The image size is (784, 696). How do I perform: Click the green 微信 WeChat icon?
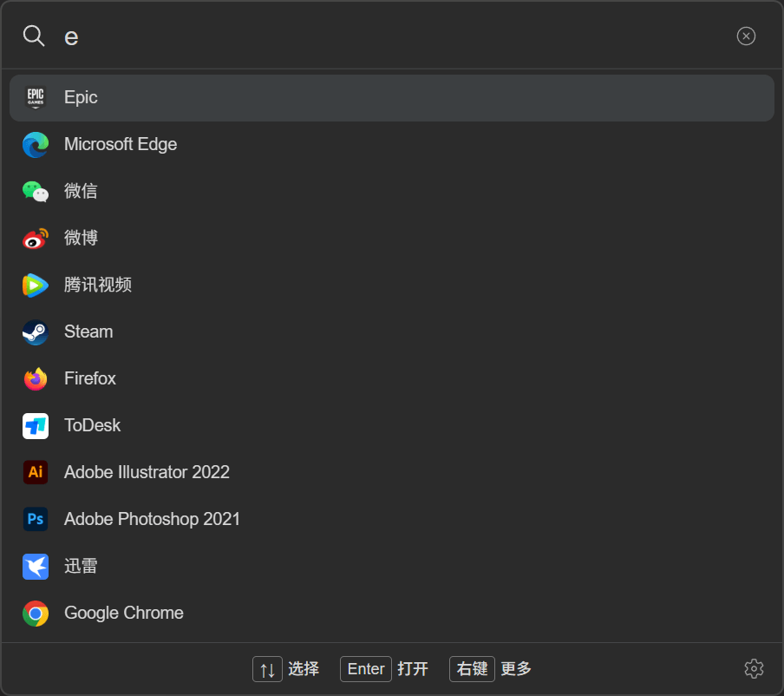36,192
